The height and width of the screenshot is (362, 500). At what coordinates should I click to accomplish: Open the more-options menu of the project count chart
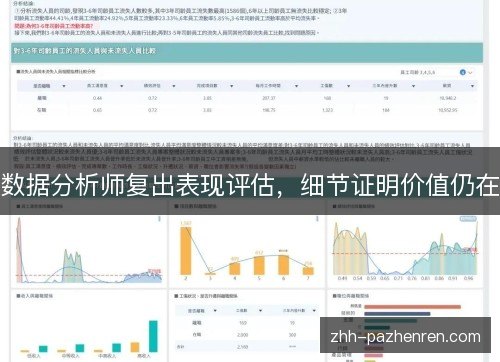(x=317, y=219)
